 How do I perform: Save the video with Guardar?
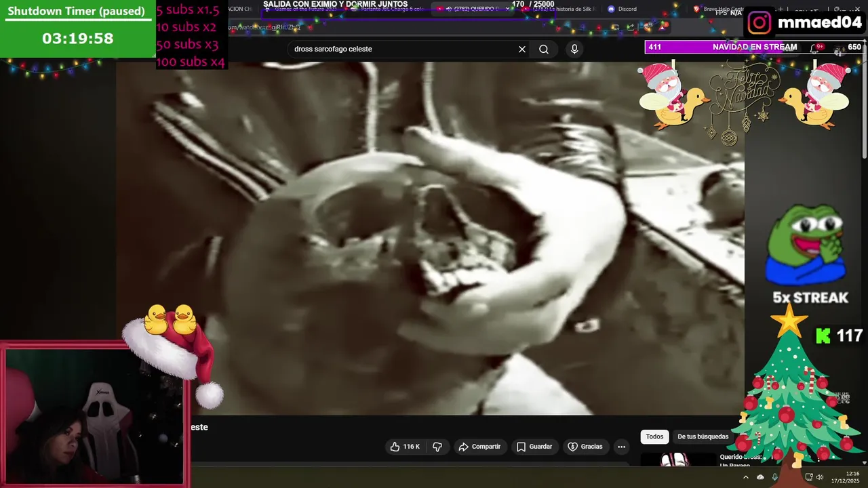(x=534, y=447)
